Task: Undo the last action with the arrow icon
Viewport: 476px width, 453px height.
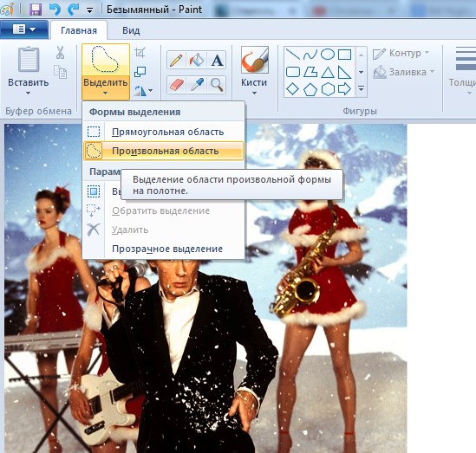Action: pyautogui.click(x=55, y=10)
